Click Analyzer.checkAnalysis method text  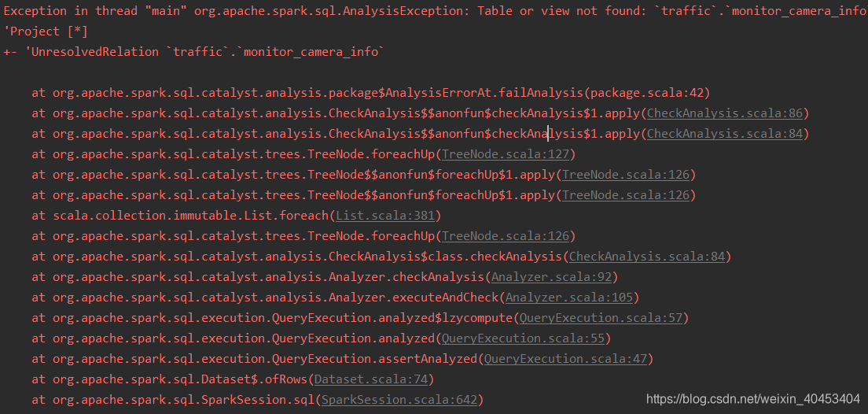(407, 277)
